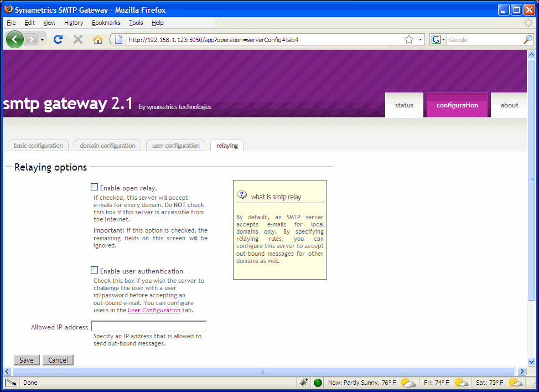The height and width of the screenshot is (392, 539).
Task: Enable the open relay checkbox
Action: 94,187
